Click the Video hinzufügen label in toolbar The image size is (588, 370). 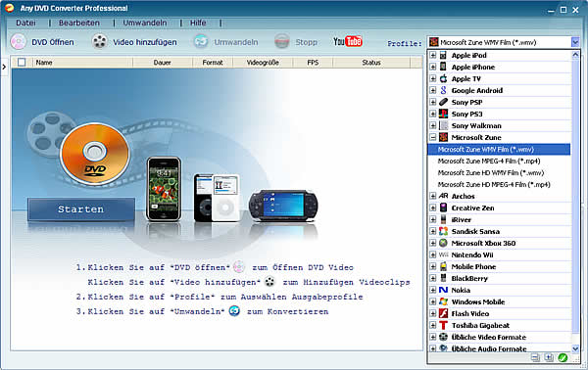tap(145, 42)
